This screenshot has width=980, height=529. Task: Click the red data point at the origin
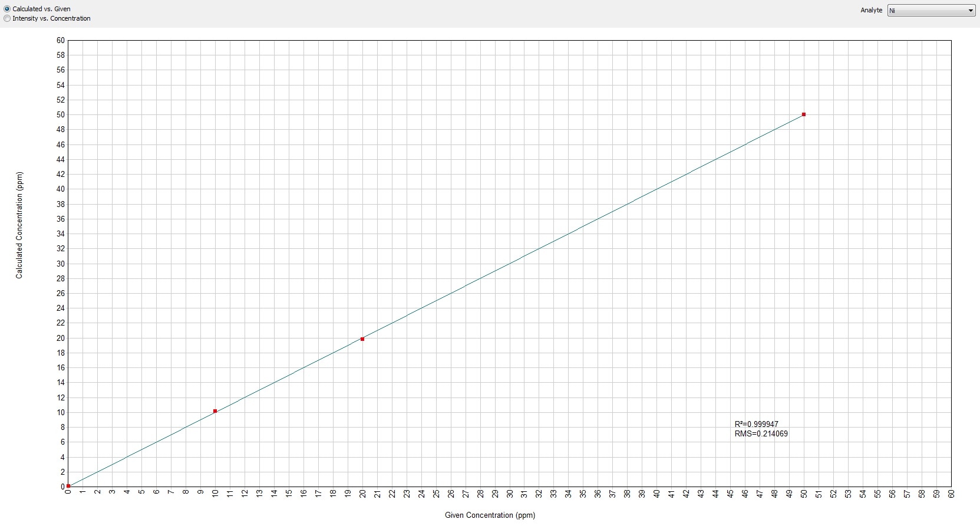(68, 486)
